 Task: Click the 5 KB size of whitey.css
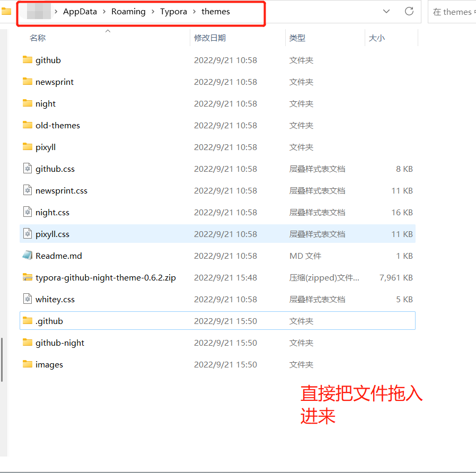coord(404,300)
